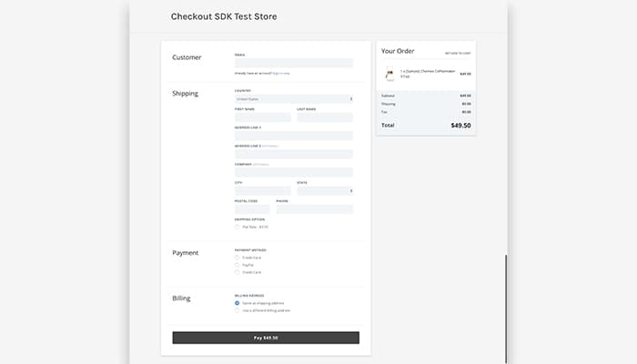The width and height of the screenshot is (637, 364).
Task: Click the coffeemaker product thumbnail
Action: pos(389,74)
